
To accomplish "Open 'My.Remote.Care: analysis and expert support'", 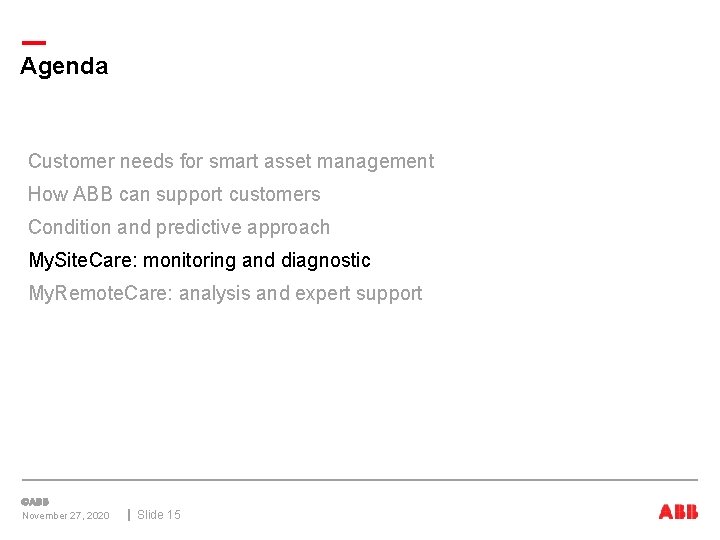I will [x=225, y=293].
